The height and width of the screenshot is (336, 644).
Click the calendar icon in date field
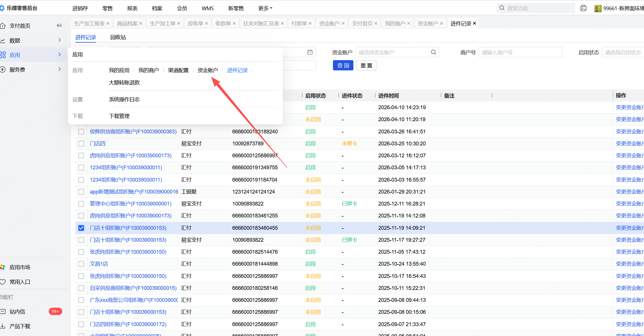click(x=310, y=52)
